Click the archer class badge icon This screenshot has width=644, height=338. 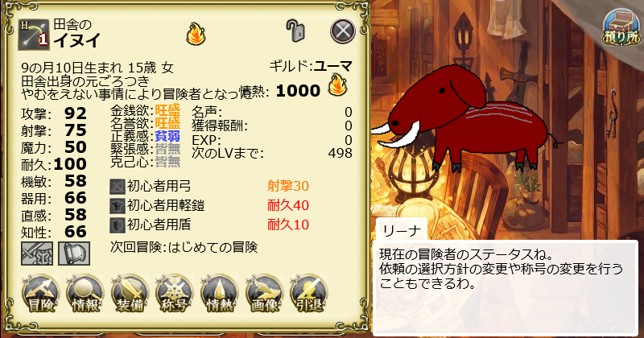click(34, 35)
